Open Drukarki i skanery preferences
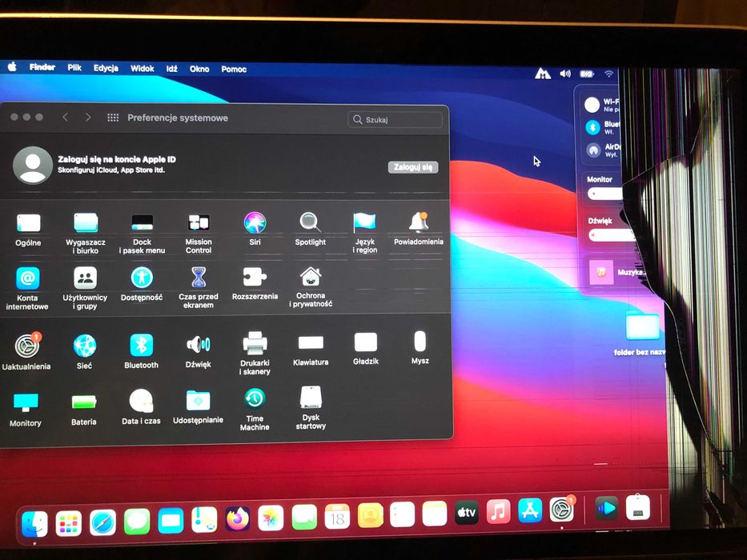 (x=255, y=343)
